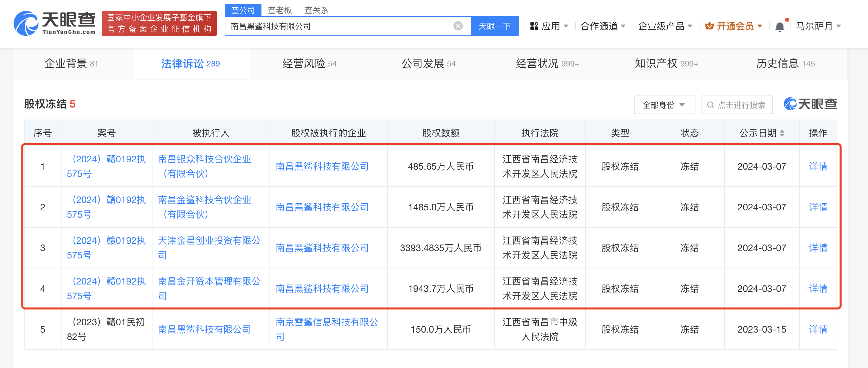
Task: Click the 股权冻结 5 section heading
Action: [50, 104]
